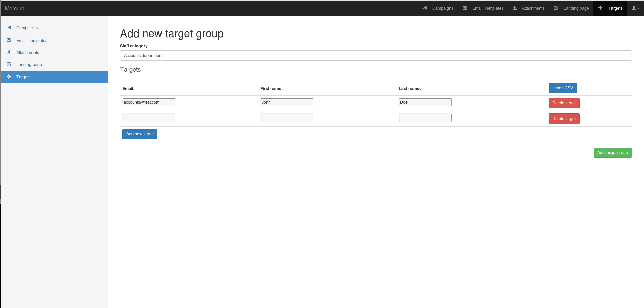
Task: Open Landing page from top navigation
Action: [576, 8]
